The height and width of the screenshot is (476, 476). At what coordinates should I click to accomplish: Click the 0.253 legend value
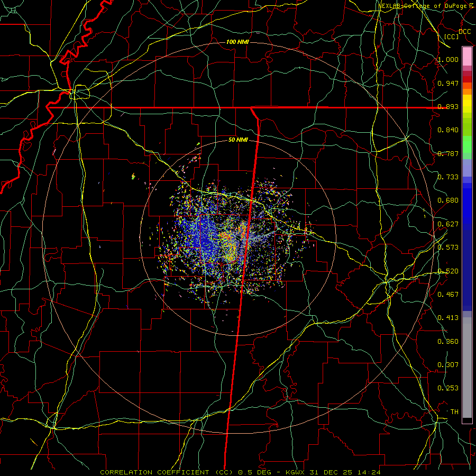click(x=448, y=388)
